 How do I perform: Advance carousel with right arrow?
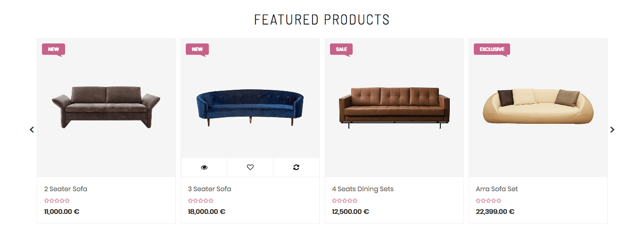pyautogui.click(x=612, y=129)
